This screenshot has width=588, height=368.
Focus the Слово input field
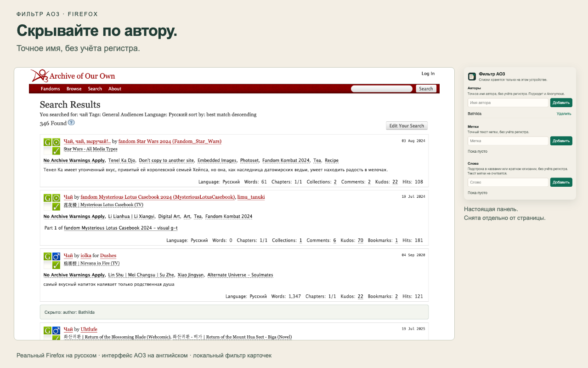point(508,182)
